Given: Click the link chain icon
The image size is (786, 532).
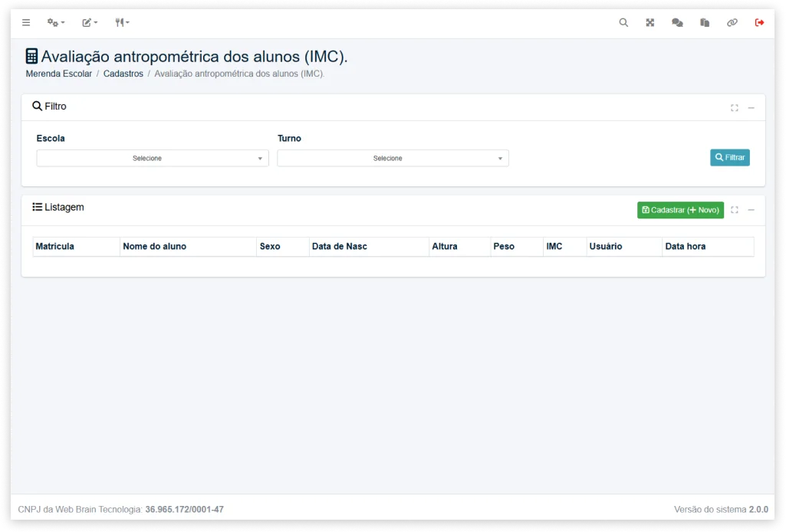Looking at the screenshot, I should 732,22.
